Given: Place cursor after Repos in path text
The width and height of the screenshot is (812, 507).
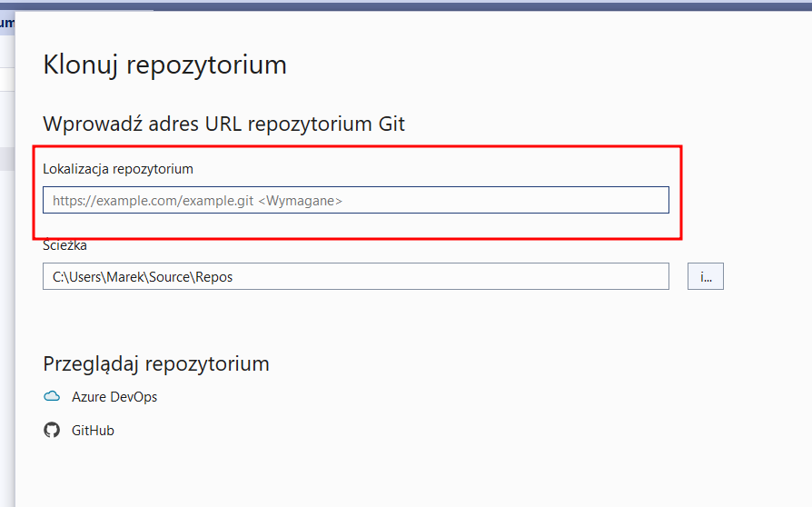Looking at the screenshot, I should pos(234,277).
